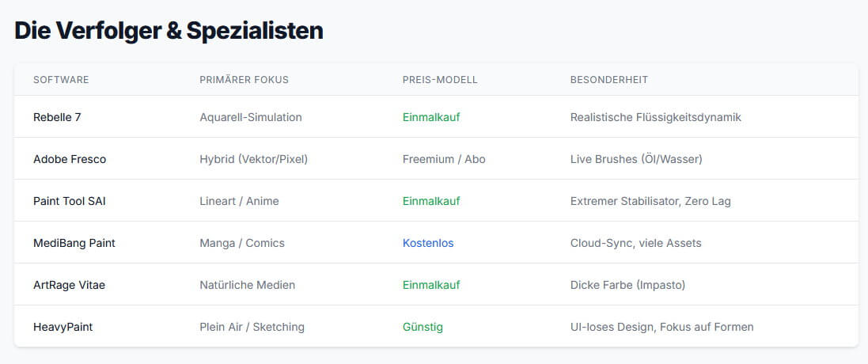Click Einmalkauf in the Rebelle 7 row
This screenshot has height=364, width=868.
[431, 117]
